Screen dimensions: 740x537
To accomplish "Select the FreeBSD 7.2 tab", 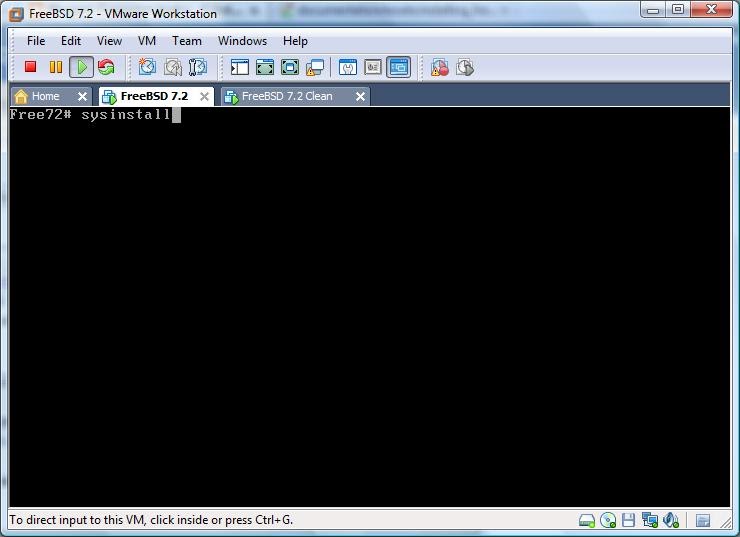I will pyautogui.click(x=154, y=96).
